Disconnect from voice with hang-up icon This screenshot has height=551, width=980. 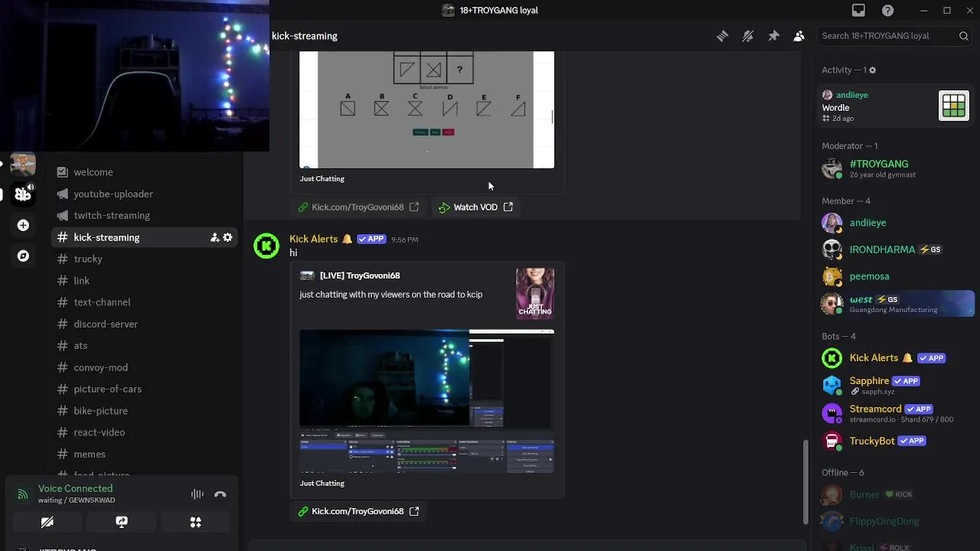pos(220,494)
